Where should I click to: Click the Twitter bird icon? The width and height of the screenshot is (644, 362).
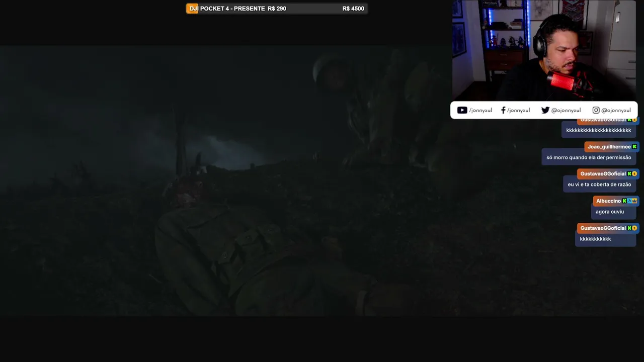click(x=545, y=110)
